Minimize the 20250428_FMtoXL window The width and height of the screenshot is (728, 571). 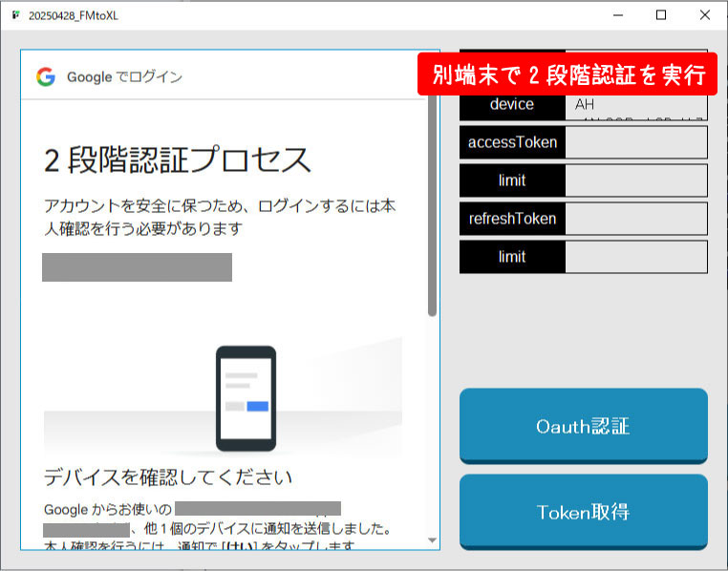(618, 15)
